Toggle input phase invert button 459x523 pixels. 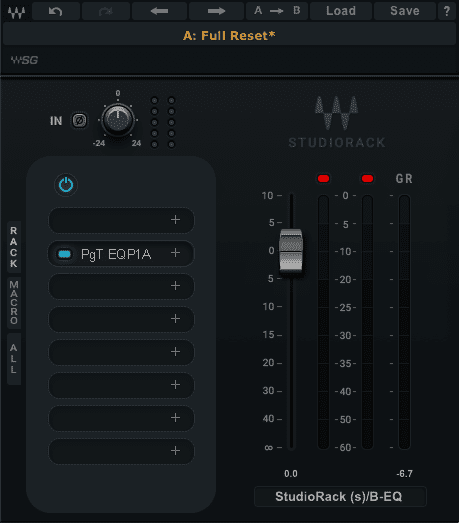point(79,120)
